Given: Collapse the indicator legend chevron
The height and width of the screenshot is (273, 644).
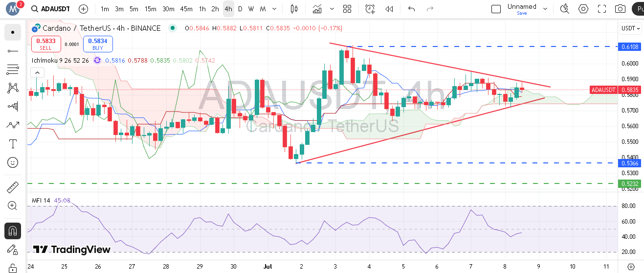Looking at the screenshot, I should click(37, 73).
